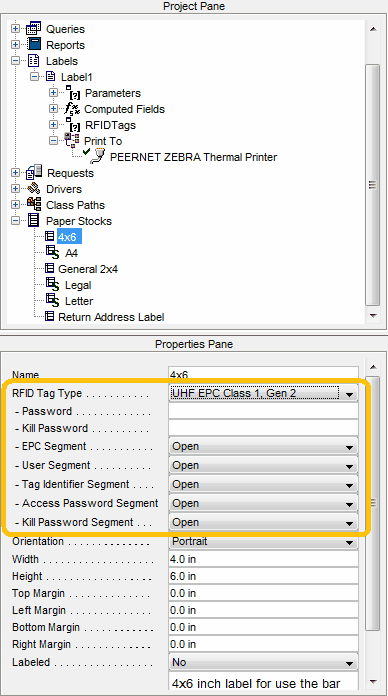The height and width of the screenshot is (696, 388).
Task: Click the Name input field
Action: [263, 374]
